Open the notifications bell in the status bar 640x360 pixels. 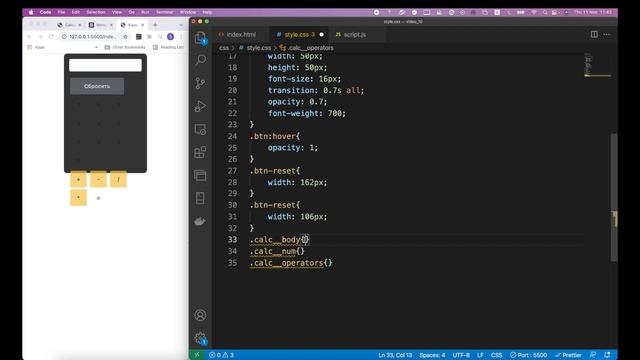pos(607,355)
